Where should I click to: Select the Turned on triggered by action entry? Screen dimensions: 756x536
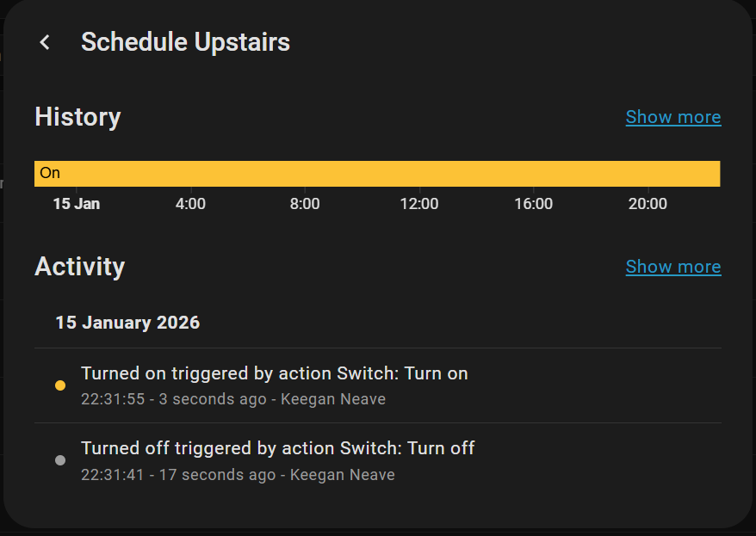click(274, 373)
